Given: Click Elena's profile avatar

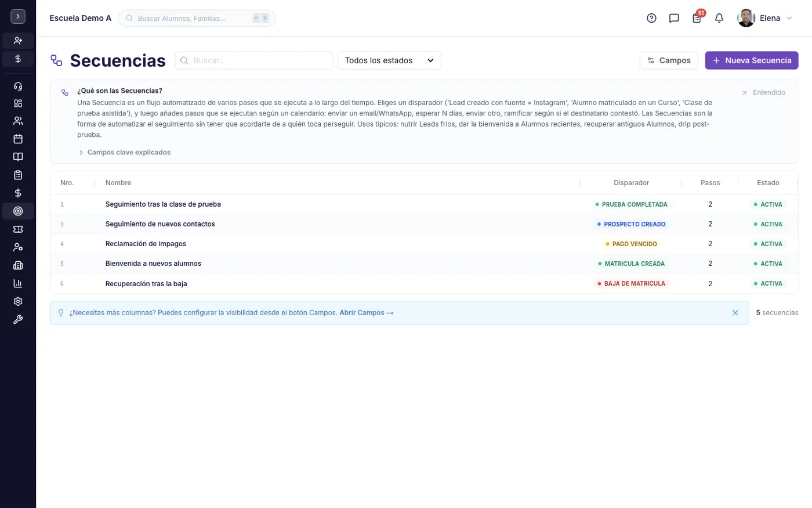Looking at the screenshot, I should click(746, 18).
